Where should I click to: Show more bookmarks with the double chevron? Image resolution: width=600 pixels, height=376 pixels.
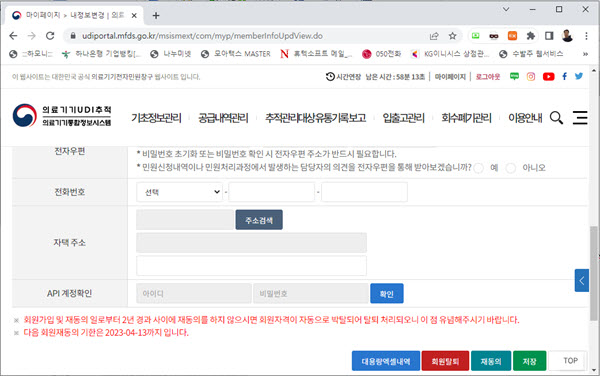[585, 54]
